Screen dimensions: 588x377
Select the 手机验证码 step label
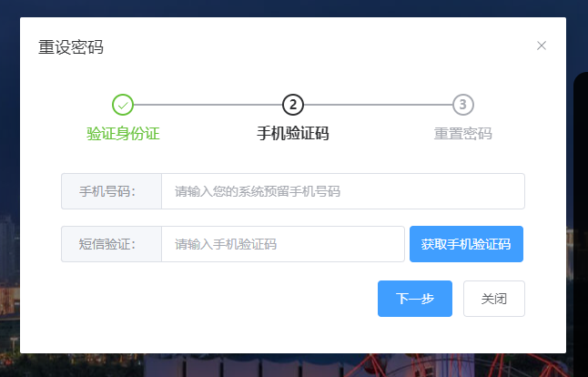293,134
